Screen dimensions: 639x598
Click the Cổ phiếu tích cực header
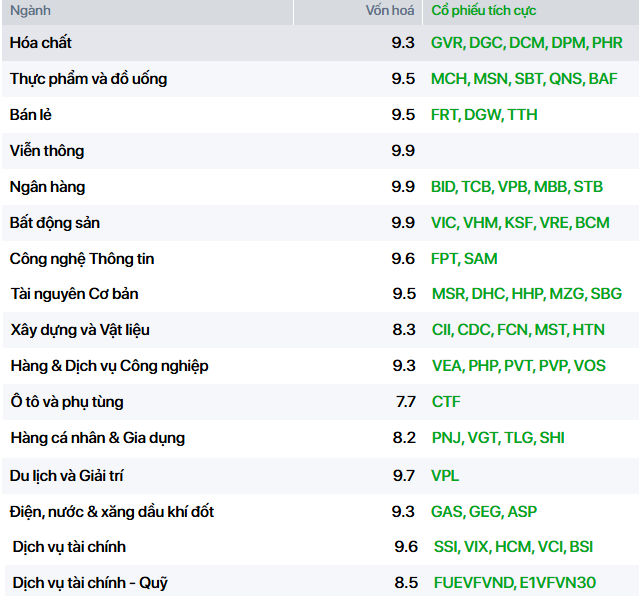tap(484, 11)
